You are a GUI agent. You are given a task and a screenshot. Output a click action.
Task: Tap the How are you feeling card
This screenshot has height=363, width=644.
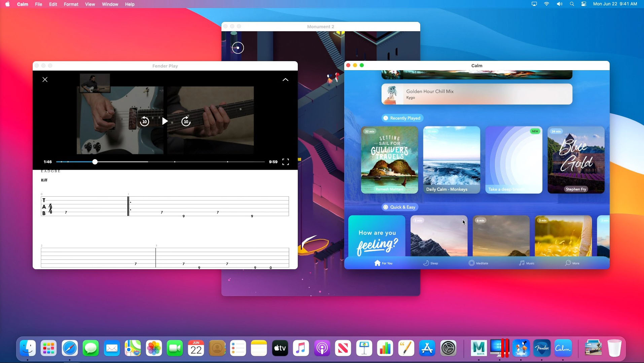377,237
